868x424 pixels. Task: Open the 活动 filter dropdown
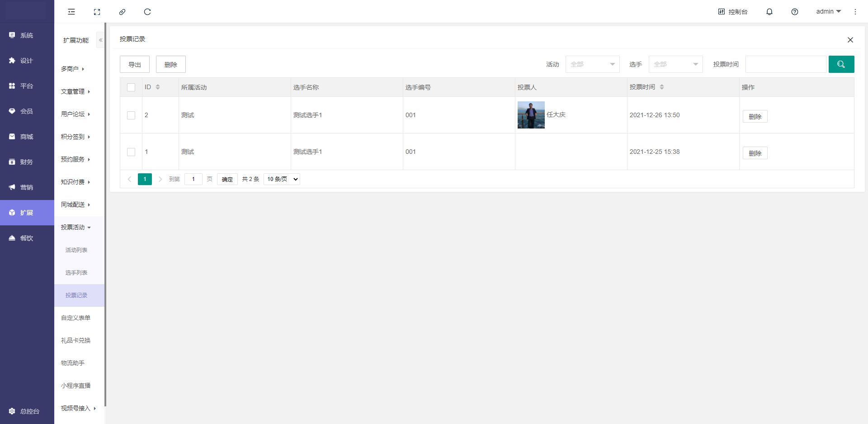[x=592, y=64]
